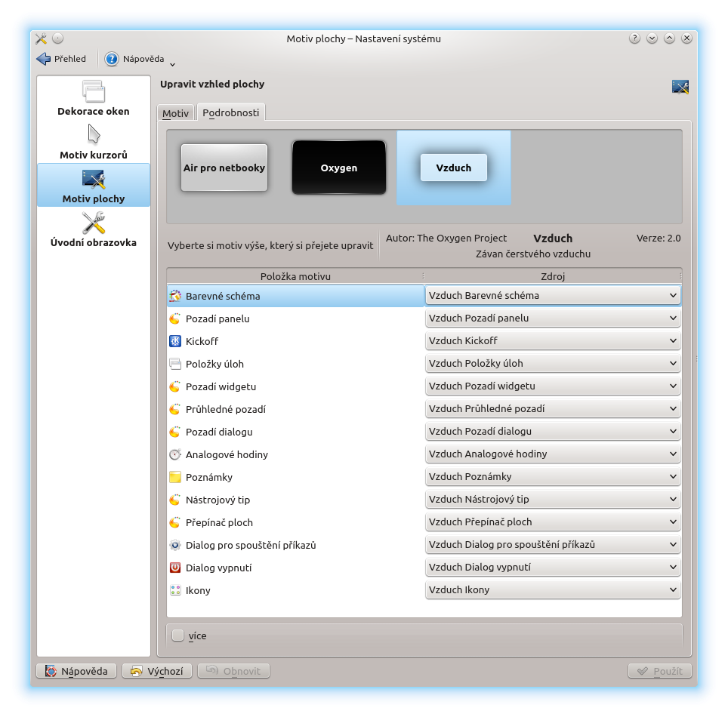Viewport: 728px width, 717px height.
Task: Click the Obnovit button
Action: (x=233, y=671)
